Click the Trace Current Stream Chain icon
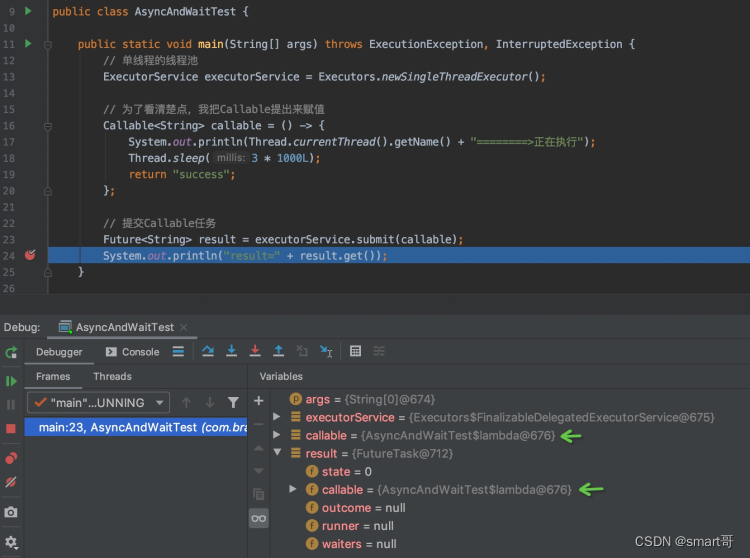 (379, 351)
